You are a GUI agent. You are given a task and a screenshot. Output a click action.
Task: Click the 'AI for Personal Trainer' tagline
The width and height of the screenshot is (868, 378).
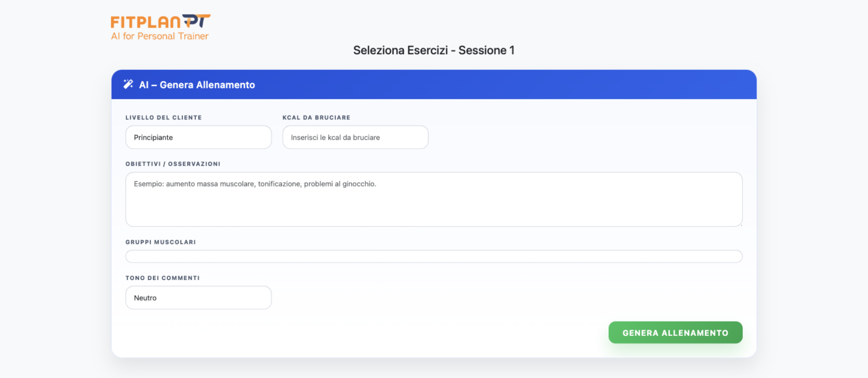point(159,36)
